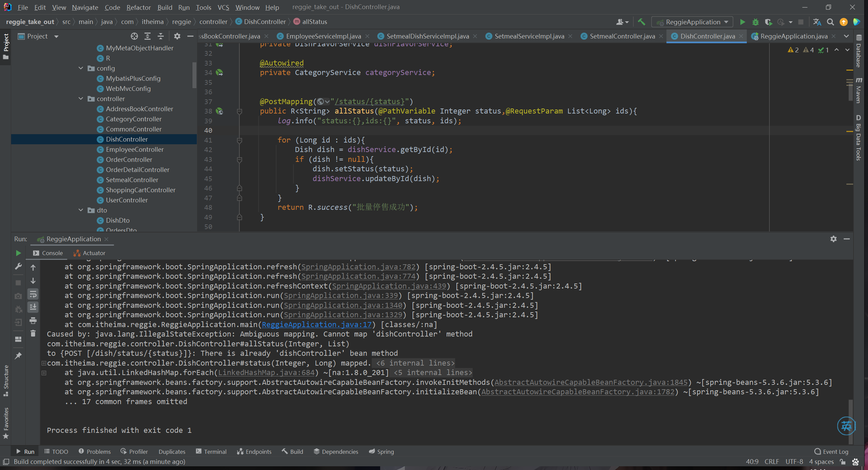Select DishDto class in project tree
868x470 pixels.
[117, 220]
